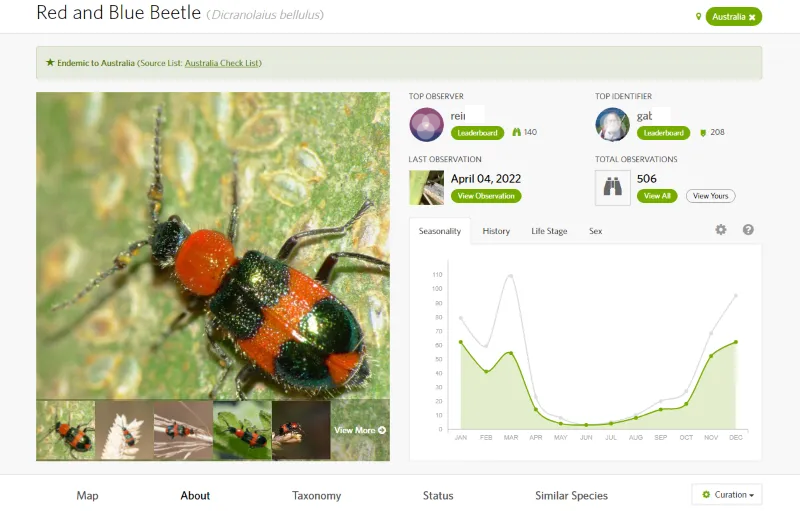The height and width of the screenshot is (511, 800).
Task: Open top observer's avatar
Action: tap(427, 125)
